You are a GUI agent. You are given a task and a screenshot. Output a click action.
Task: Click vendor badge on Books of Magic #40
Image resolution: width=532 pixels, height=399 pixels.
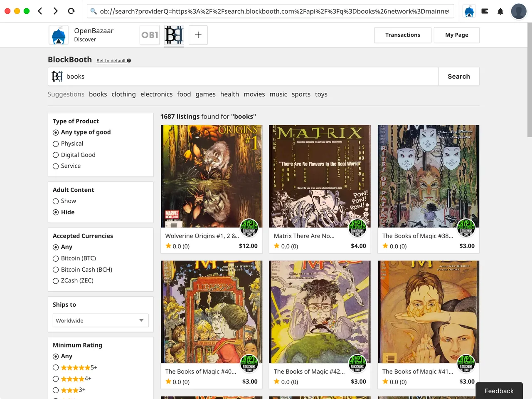[x=249, y=363]
